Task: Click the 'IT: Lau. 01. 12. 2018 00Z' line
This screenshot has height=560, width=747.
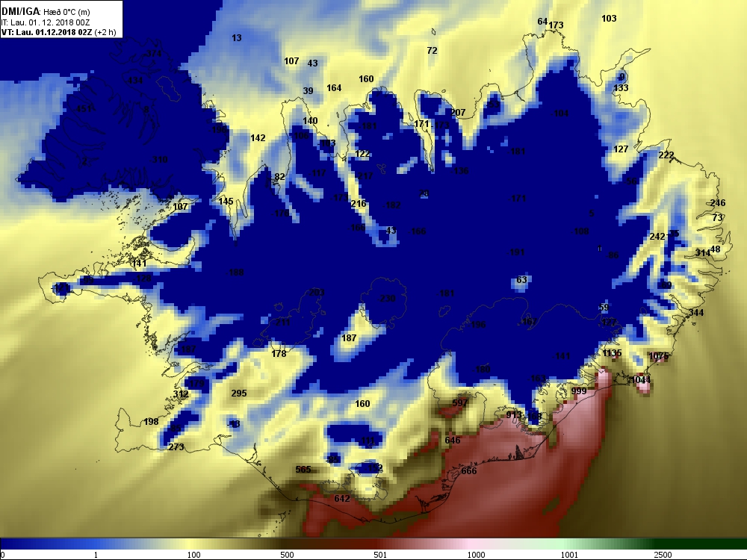Action: 46,22
